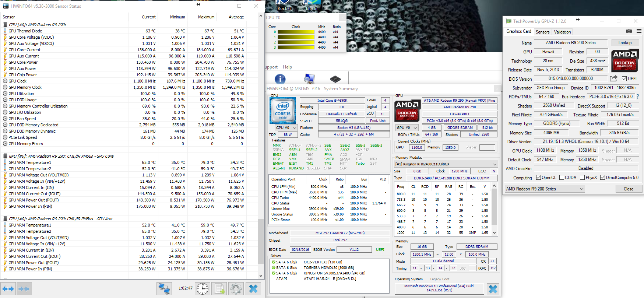Switch to the Validation tab
The width and height of the screenshot is (644, 298).
click(563, 32)
